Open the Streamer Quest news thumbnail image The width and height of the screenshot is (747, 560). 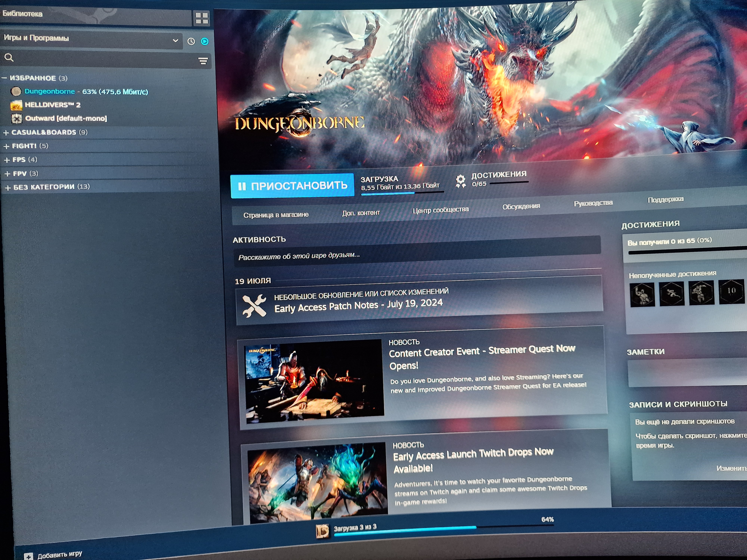pyautogui.click(x=314, y=381)
